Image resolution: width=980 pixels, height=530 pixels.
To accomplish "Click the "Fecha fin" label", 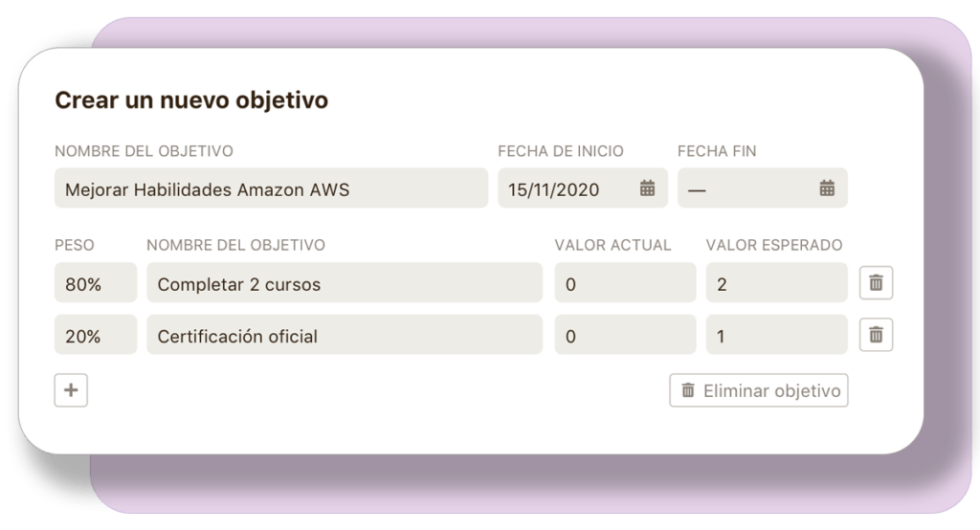I will (x=717, y=151).
